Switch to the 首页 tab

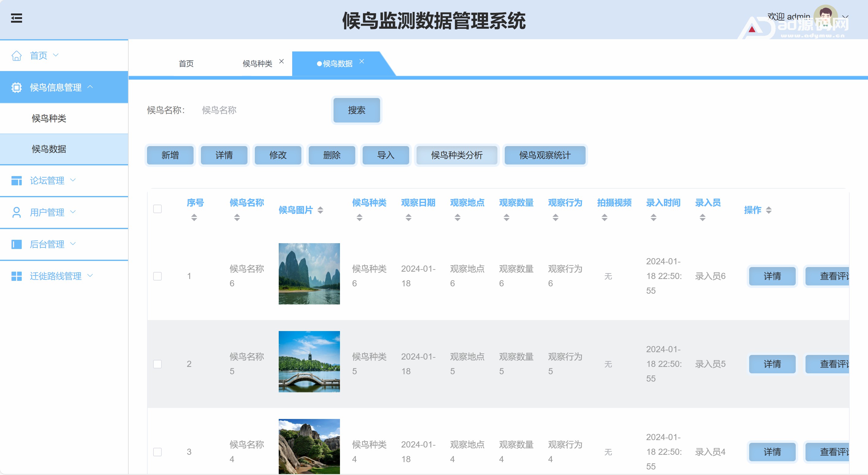point(186,64)
